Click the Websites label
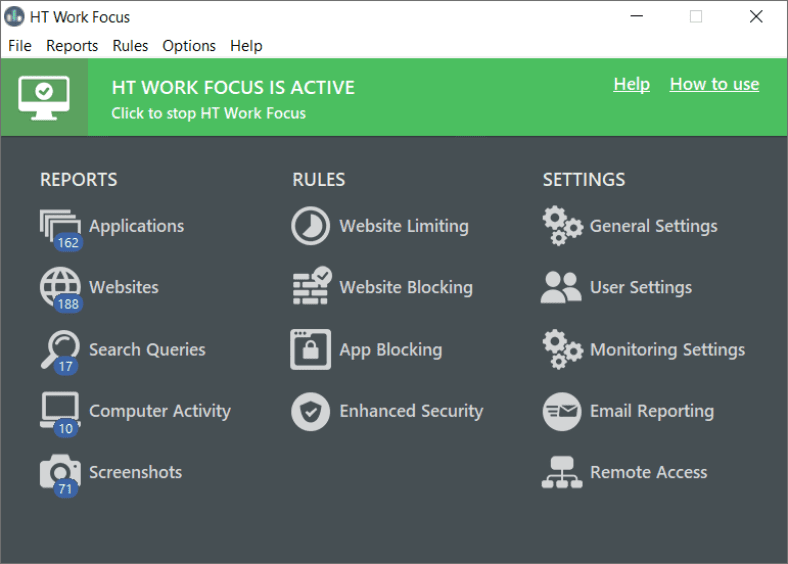Image resolution: width=788 pixels, height=564 pixels. pyautogui.click(x=124, y=287)
